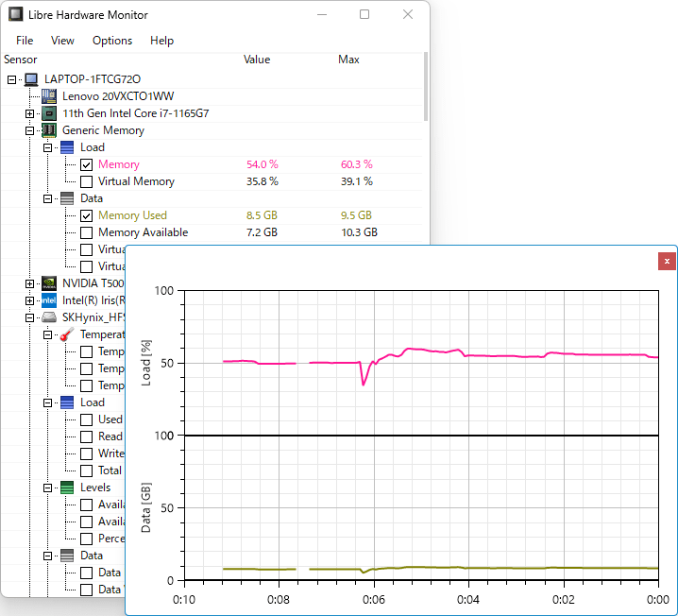Select the Memory max value 60.3 %
The height and width of the screenshot is (616, 678).
pyautogui.click(x=357, y=164)
